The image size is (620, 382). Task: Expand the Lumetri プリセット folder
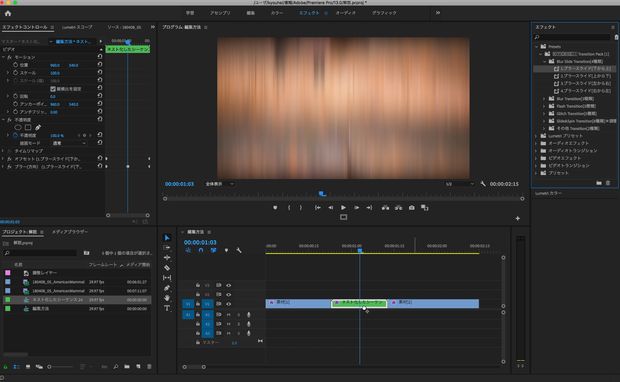(537, 136)
